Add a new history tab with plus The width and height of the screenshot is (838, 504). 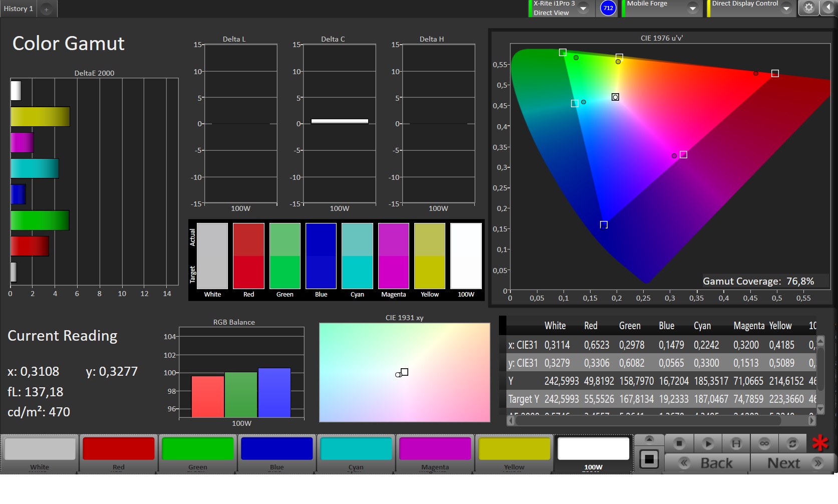pos(46,9)
